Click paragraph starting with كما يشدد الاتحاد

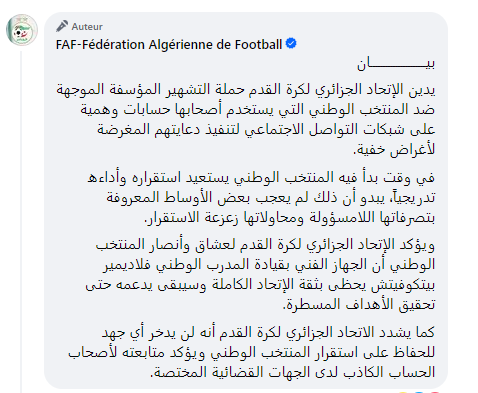coord(252,352)
